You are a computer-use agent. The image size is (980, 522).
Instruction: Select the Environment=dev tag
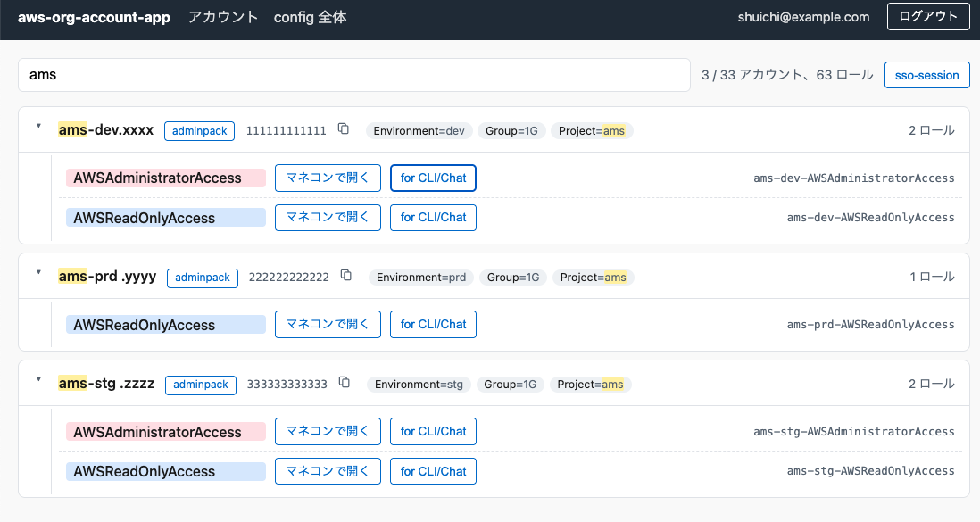[419, 130]
